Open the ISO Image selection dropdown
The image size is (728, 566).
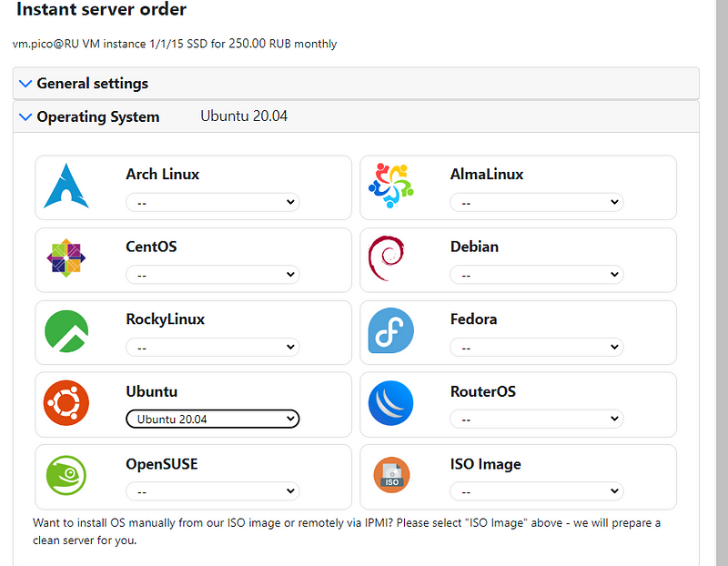pyautogui.click(x=536, y=491)
